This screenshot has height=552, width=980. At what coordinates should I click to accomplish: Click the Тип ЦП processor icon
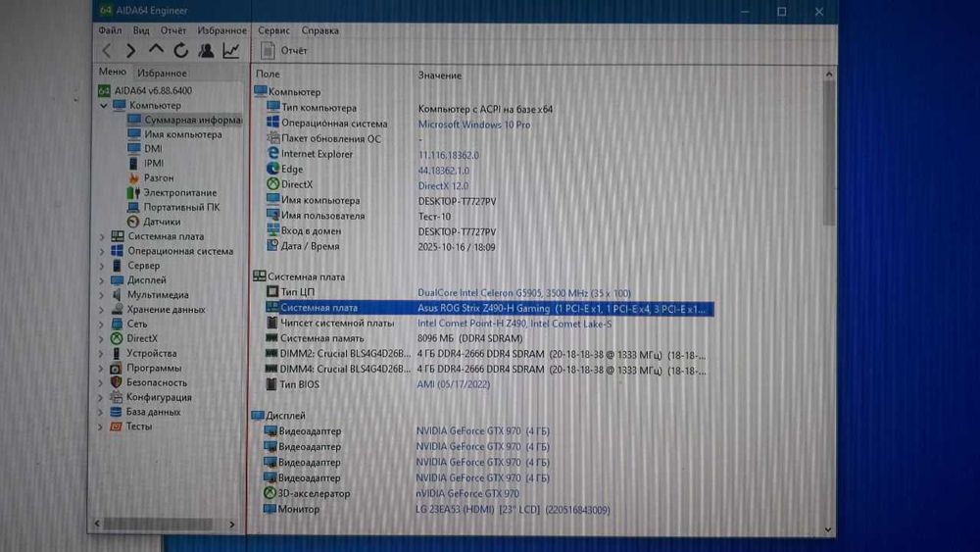(x=271, y=291)
